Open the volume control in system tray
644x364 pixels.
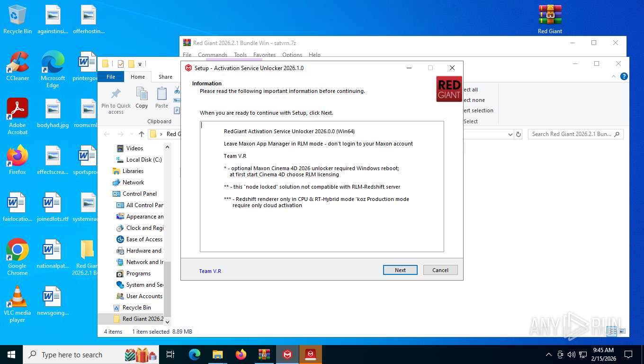click(x=572, y=355)
